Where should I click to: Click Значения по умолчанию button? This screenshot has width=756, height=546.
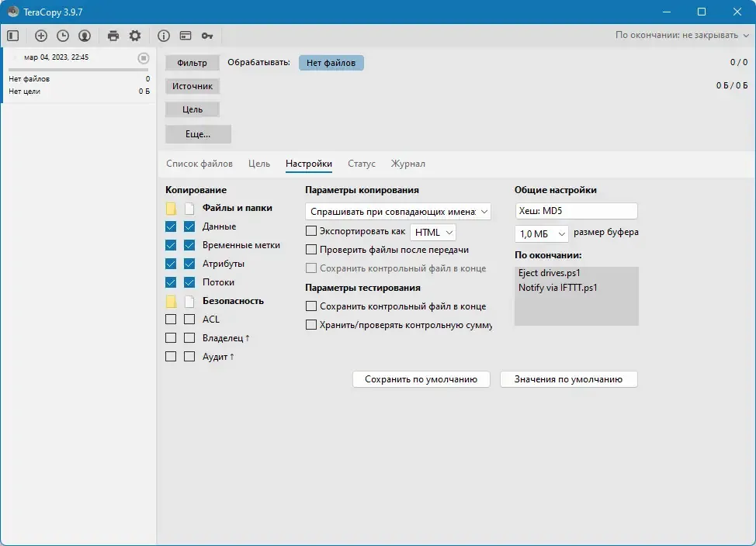pos(568,379)
